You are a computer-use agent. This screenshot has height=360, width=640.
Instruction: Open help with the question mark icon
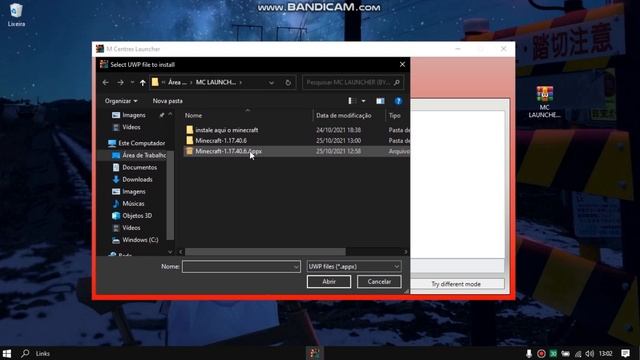coord(398,101)
